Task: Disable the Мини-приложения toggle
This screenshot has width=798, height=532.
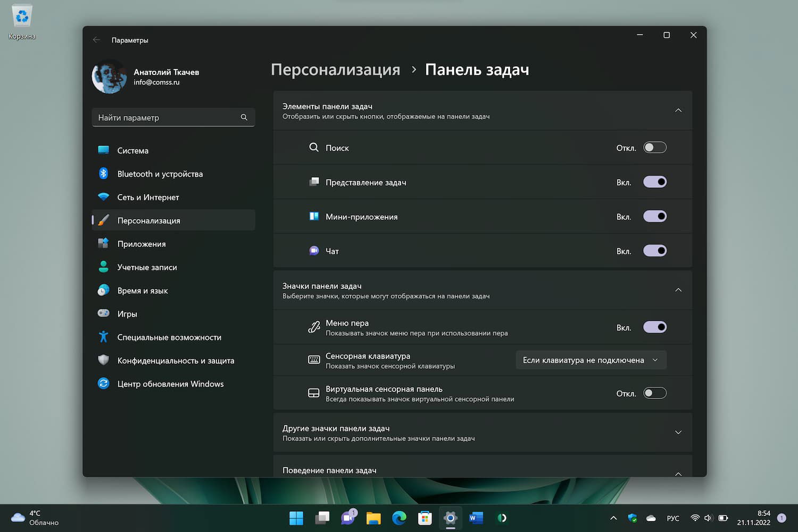Action: tap(654, 217)
